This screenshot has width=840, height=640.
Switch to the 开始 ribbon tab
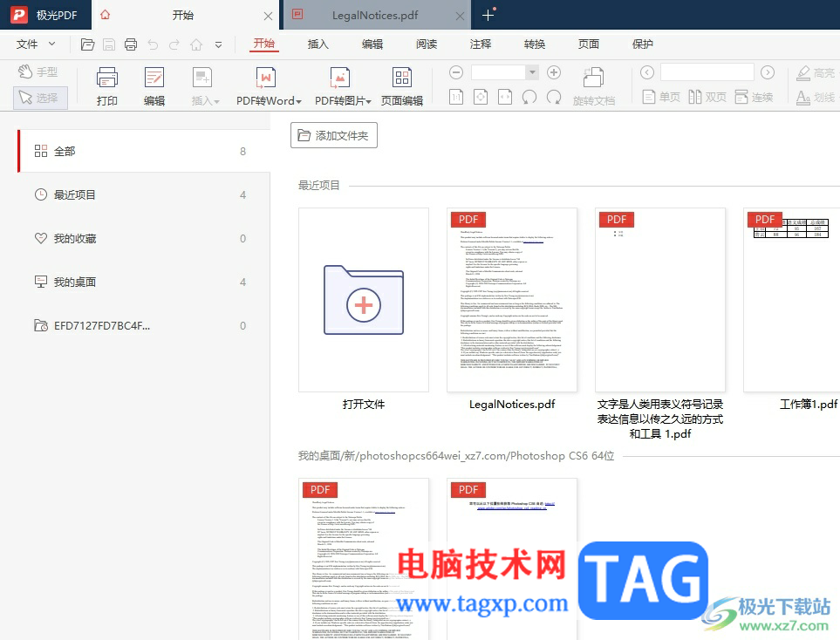click(263, 44)
